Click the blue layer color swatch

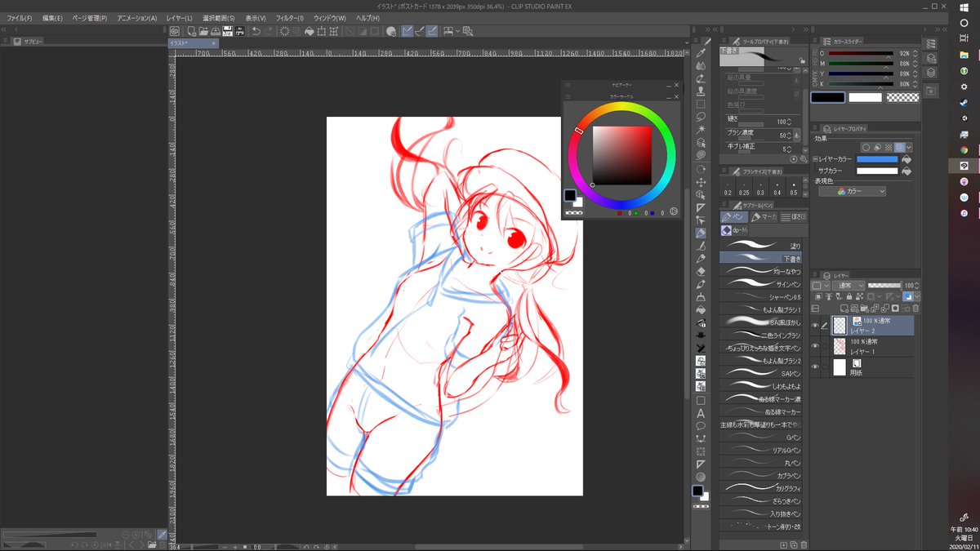click(x=876, y=159)
